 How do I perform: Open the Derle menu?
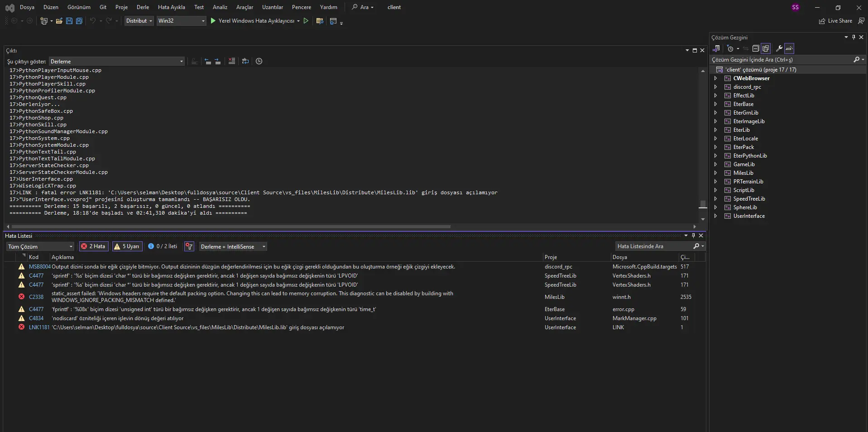tap(143, 7)
